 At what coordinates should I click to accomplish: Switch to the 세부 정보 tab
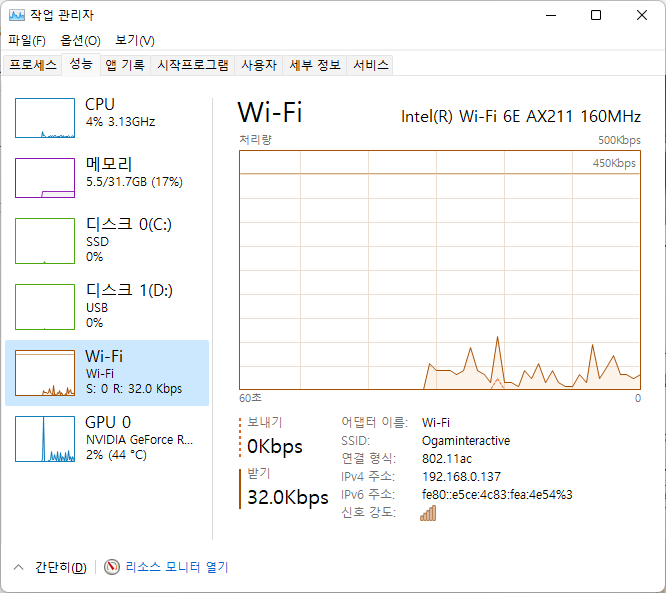tap(314, 65)
